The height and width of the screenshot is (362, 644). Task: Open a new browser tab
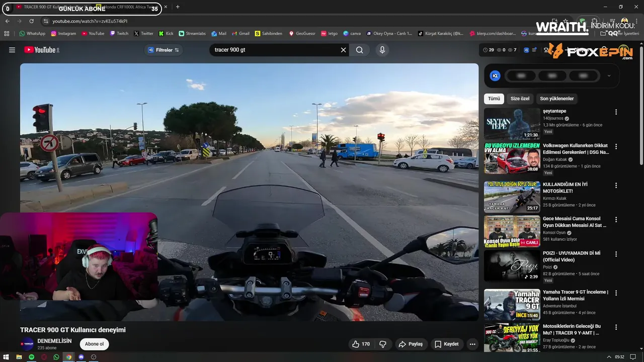(178, 7)
